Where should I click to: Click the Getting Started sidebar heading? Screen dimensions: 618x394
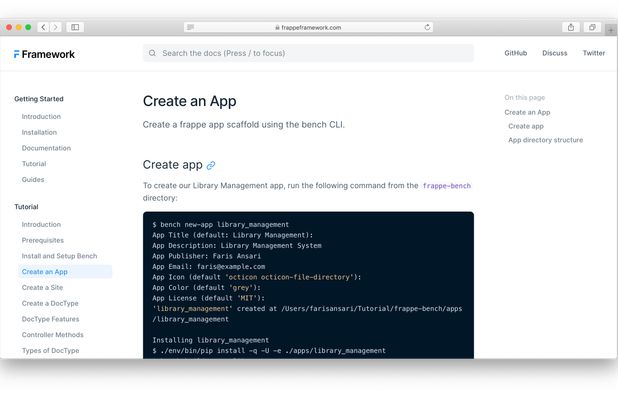point(39,99)
